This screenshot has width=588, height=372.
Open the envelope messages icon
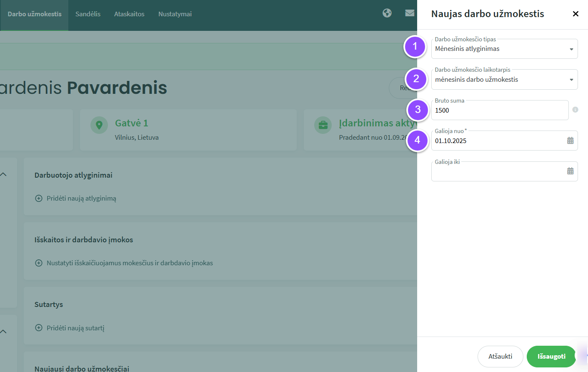point(410,13)
